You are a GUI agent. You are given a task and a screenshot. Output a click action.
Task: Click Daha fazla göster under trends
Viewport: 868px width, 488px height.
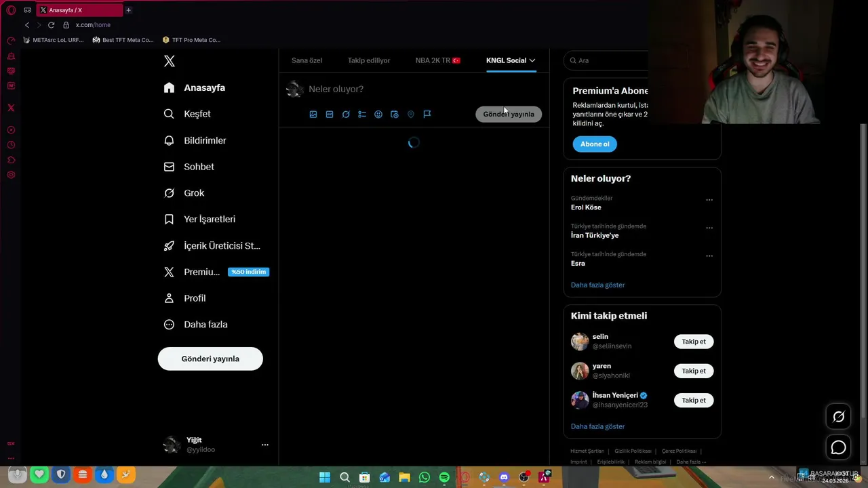pos(597,285)
